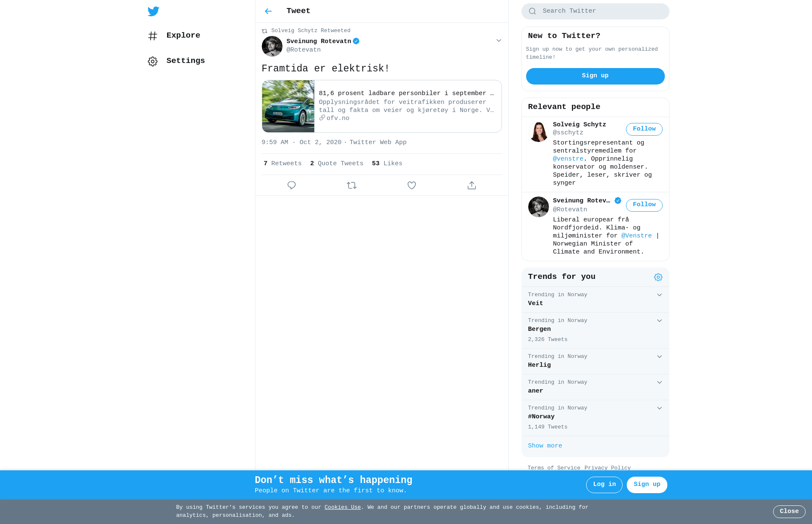
Task: Follow Solveig Schytz
Action: click(644, 129)
